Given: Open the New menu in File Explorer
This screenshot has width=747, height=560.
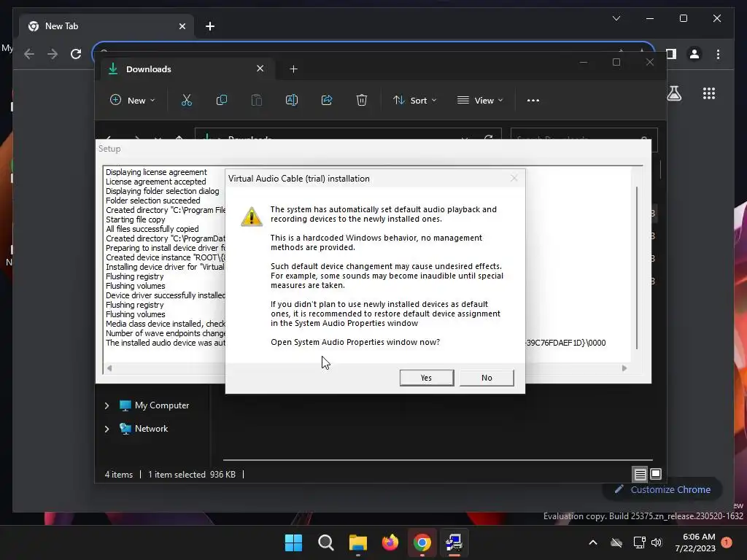Looking at the screenshot, I should [x=133, y=101].
